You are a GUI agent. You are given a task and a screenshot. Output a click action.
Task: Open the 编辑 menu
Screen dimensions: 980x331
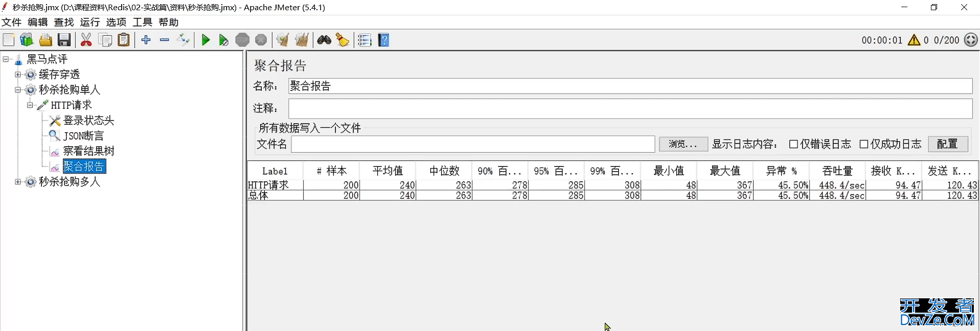[37, 22]
